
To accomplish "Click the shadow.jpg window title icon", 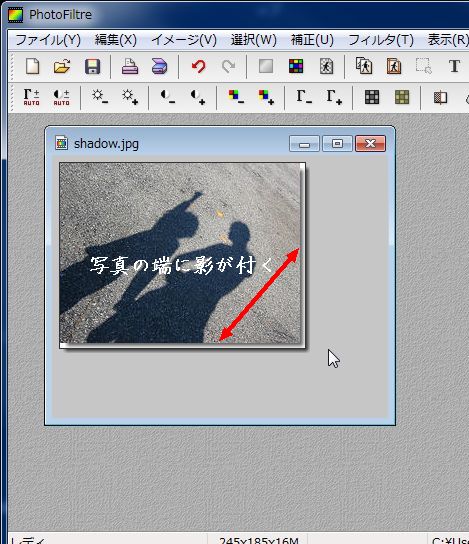I will pyautogui.click(x=61, y=143).
